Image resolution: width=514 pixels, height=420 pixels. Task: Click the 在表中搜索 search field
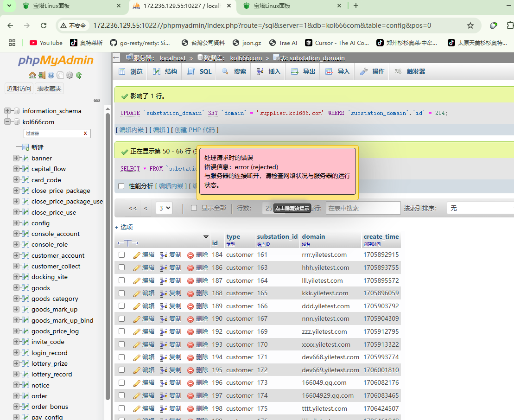click(x=363, y=208)
